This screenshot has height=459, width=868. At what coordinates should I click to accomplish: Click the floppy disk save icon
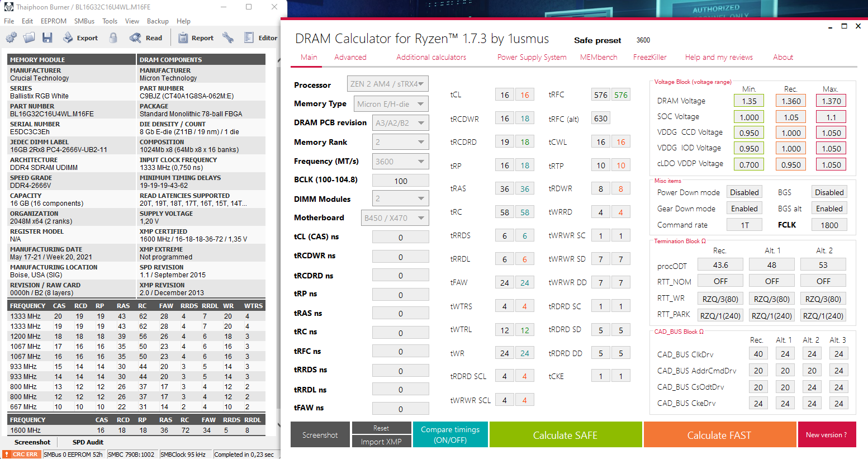click(x=47, y=38)
